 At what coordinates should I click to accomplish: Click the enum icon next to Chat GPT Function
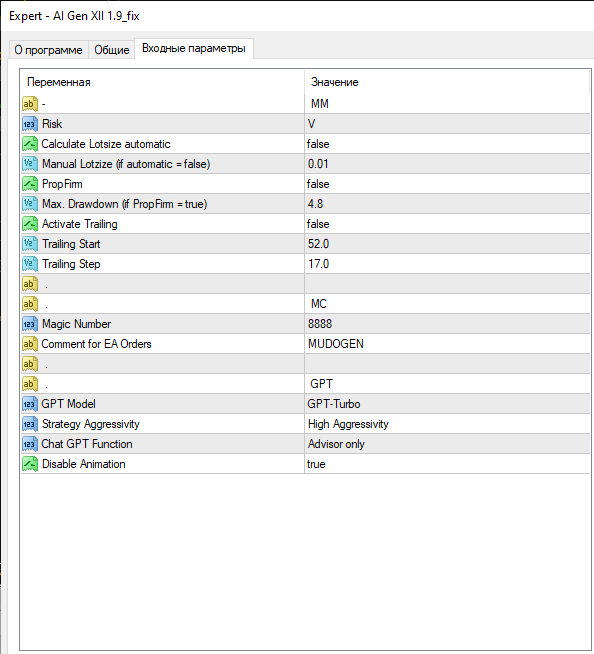pyautogui.click(x=30, y=444)
